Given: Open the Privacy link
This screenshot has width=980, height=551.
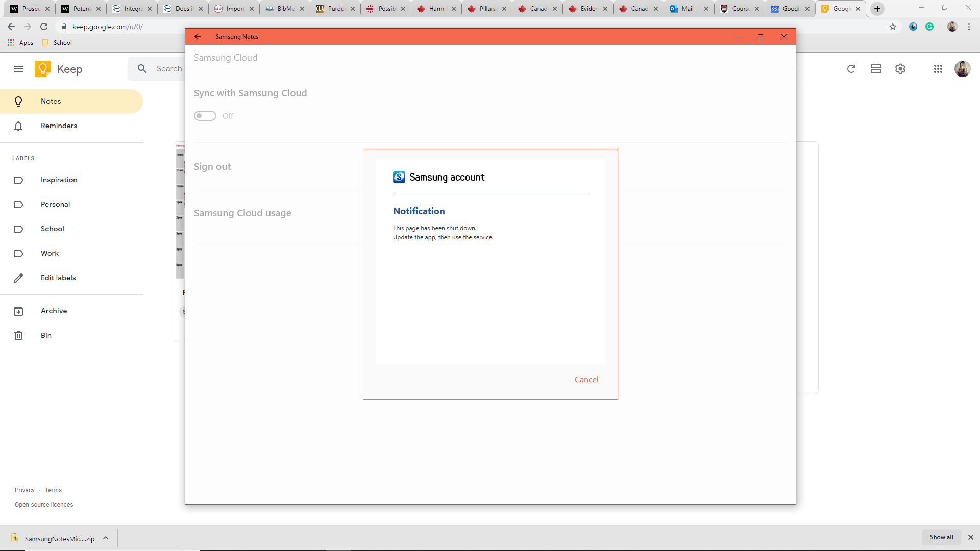Looking at the screenshot, I should click(x=24, y=490).
